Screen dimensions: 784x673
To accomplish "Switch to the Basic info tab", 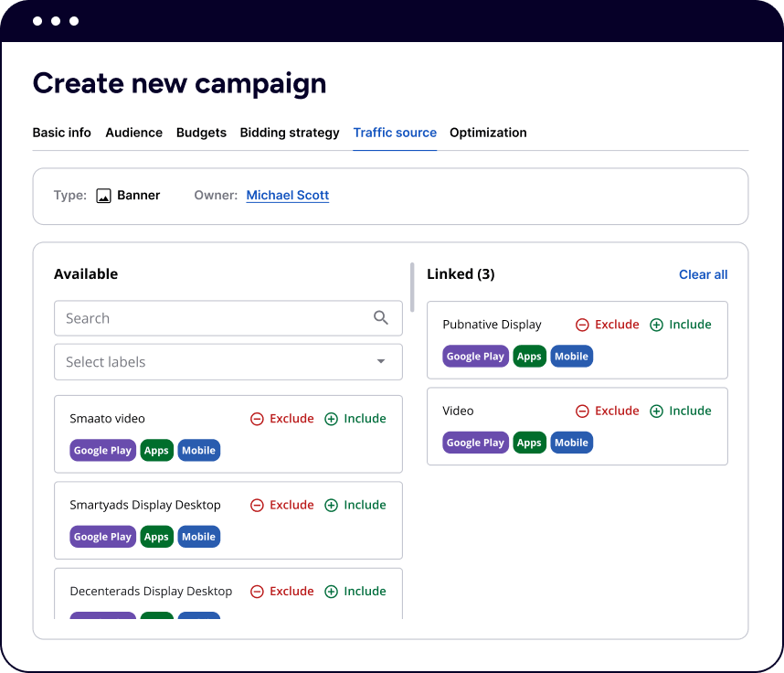I will (x=62, y=133).
